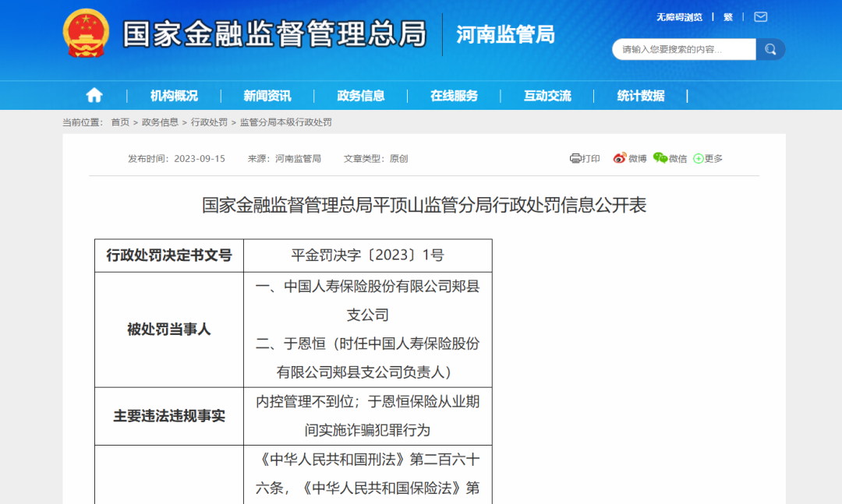
Task: Select 文章类型：原创 text
Action: coord(376,159)
